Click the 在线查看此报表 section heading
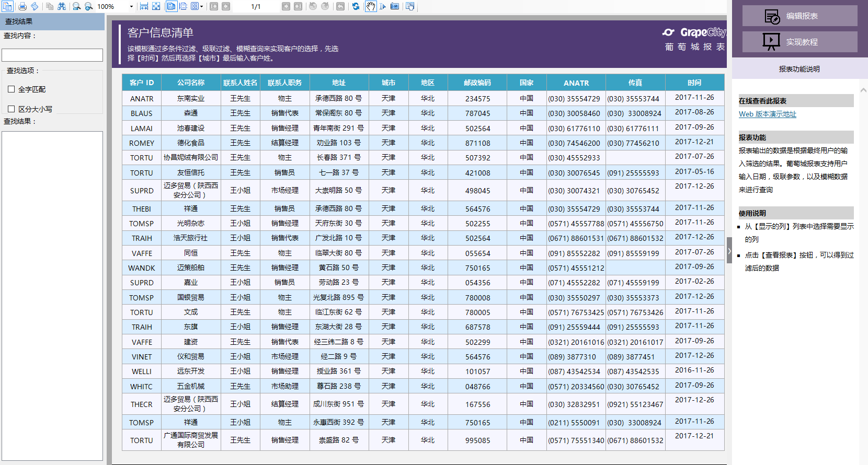 tap(796, 101)
